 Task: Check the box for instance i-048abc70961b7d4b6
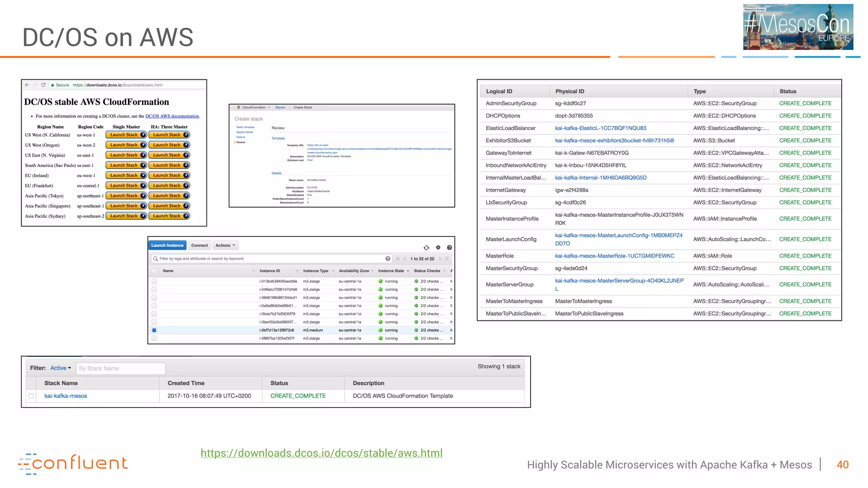click(x=154, y=290)
